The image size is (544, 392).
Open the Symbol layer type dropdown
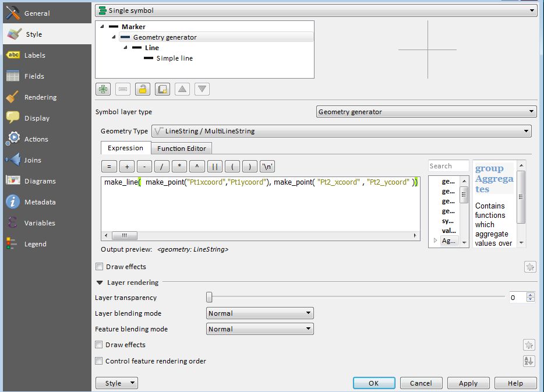tap(426, 112)
